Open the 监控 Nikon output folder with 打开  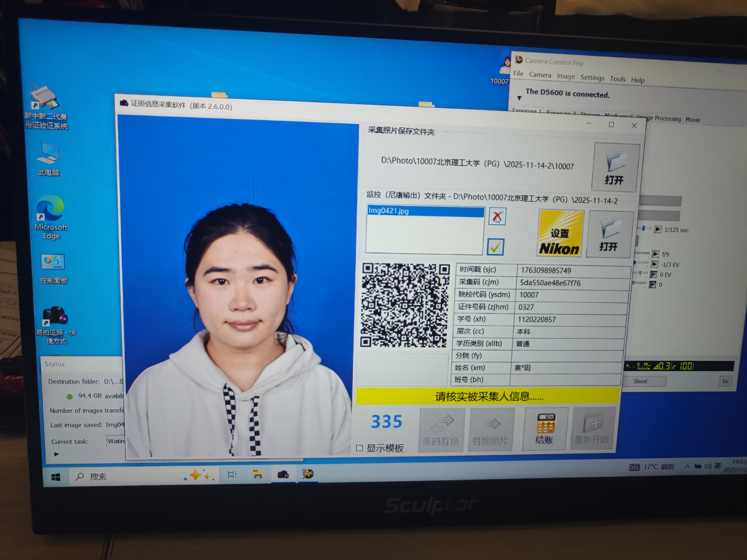coord(609,234)
